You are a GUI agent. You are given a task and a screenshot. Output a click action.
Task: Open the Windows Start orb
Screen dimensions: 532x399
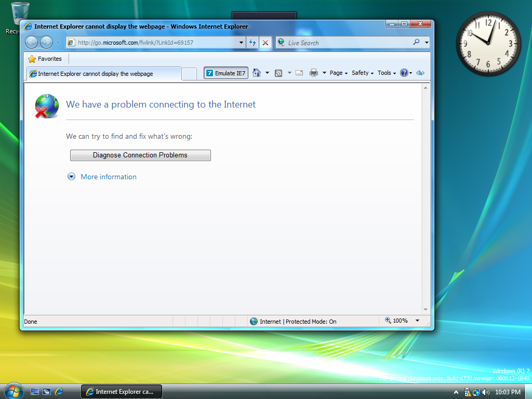14,391
